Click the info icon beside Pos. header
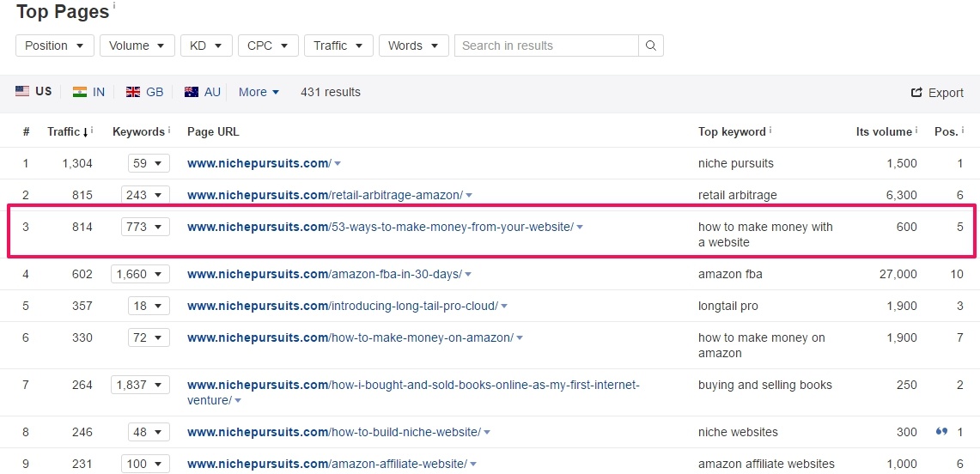 point(963,130)
